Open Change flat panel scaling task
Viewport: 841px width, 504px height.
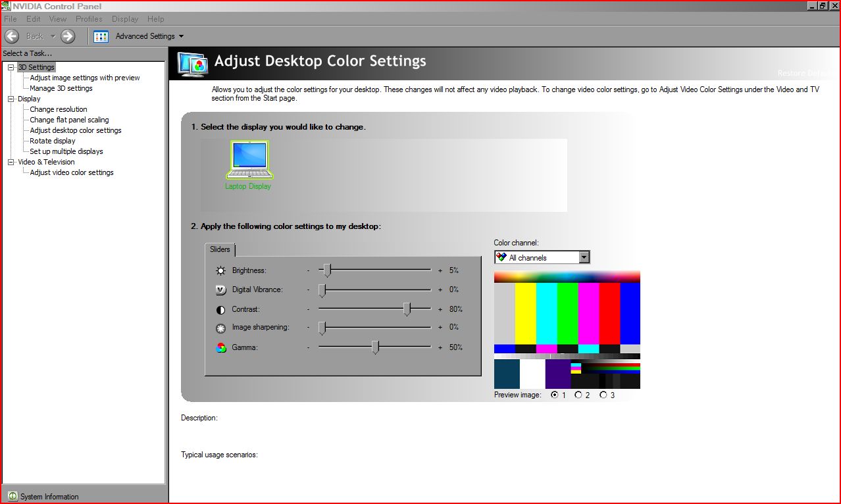pos(69,120)
